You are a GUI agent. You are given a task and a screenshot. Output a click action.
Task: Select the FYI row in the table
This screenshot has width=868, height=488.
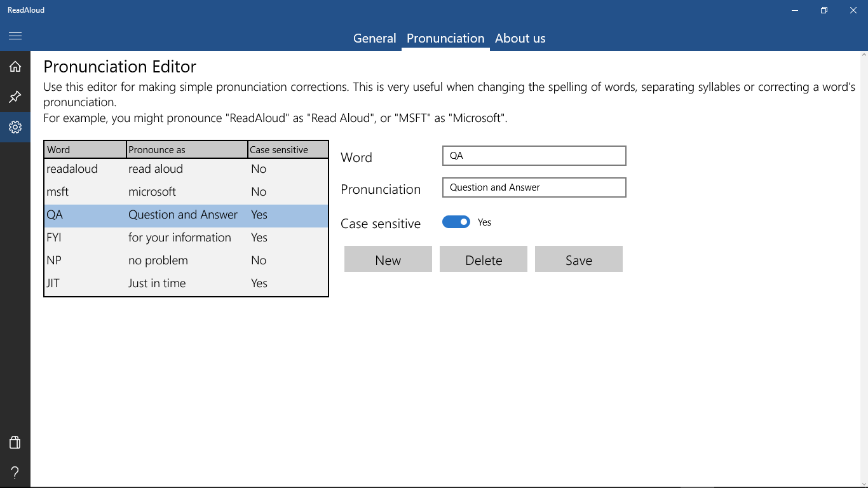(127, 237)
